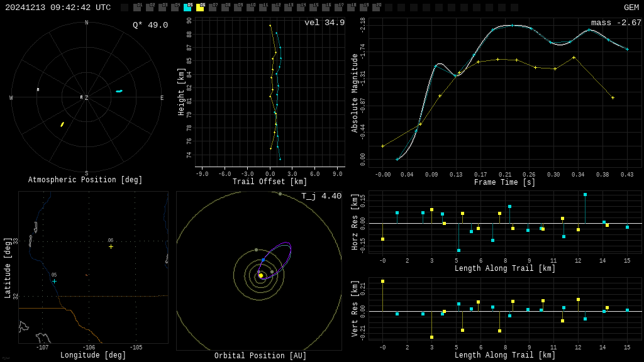Select the station 20 indicator box
644x362 pixels.
[x=376, y=8]
